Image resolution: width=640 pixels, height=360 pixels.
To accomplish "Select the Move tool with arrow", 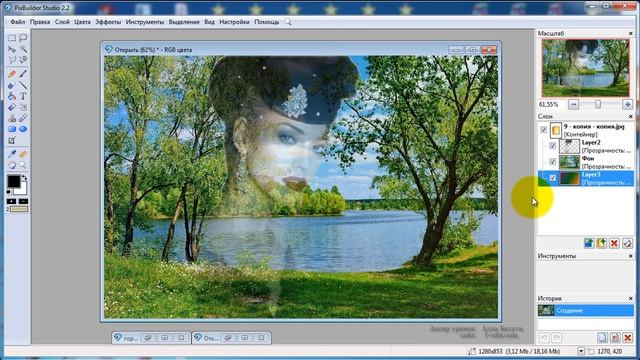I will click(x=12, y=49).
